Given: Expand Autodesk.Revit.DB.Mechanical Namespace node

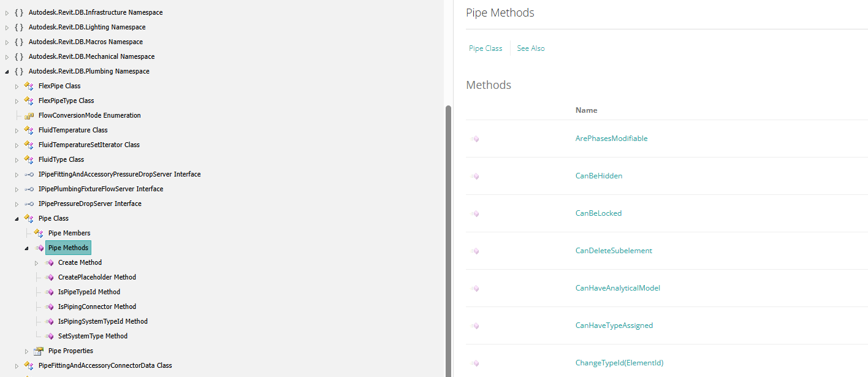Looking at the screenshot, I should tap(7, 56).
